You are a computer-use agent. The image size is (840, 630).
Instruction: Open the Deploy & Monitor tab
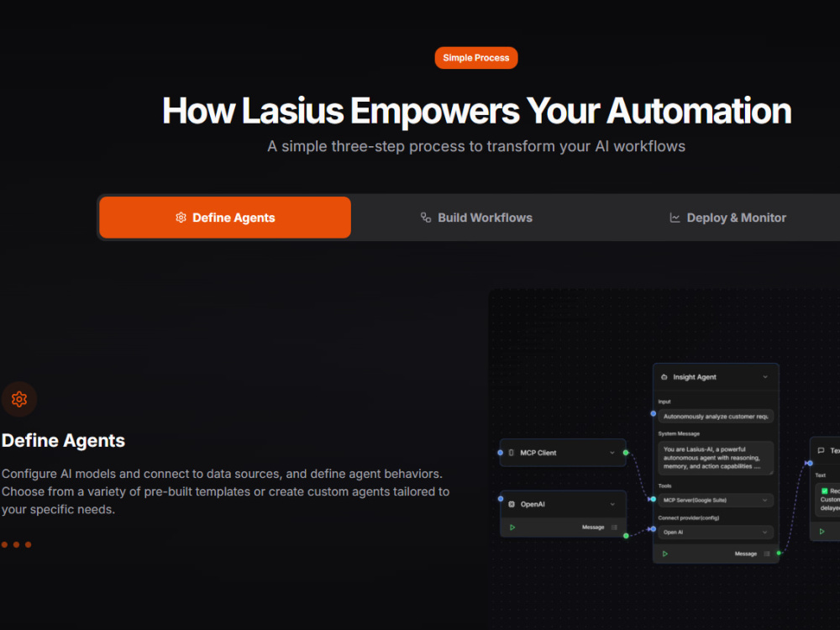[x=727, y=218]
